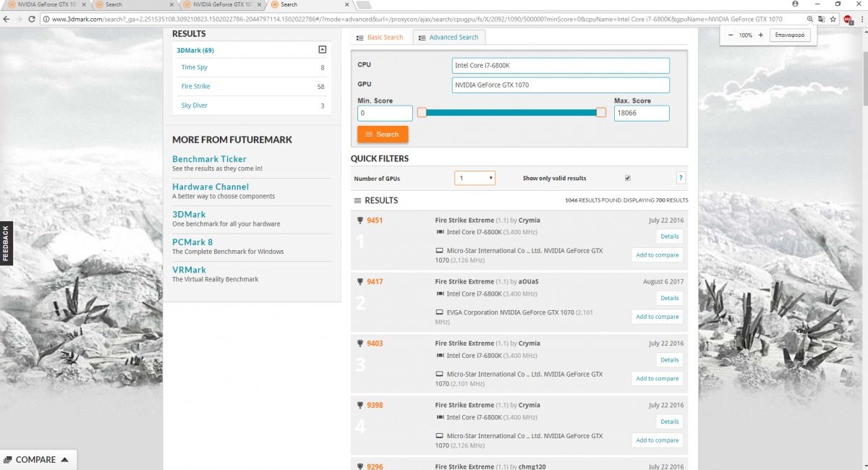Open the PCMark 8 link
This screenshot has height=470, width=868.
[192, 242]
